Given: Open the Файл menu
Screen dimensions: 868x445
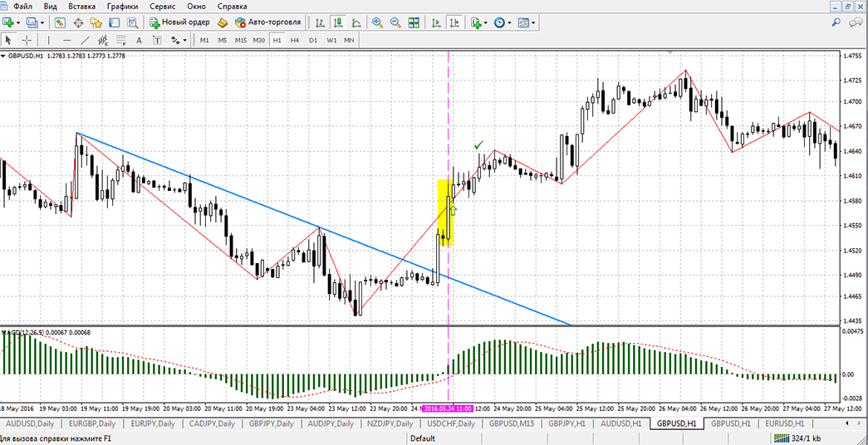Looking at the screenshot, I should (x=22, y=7).
